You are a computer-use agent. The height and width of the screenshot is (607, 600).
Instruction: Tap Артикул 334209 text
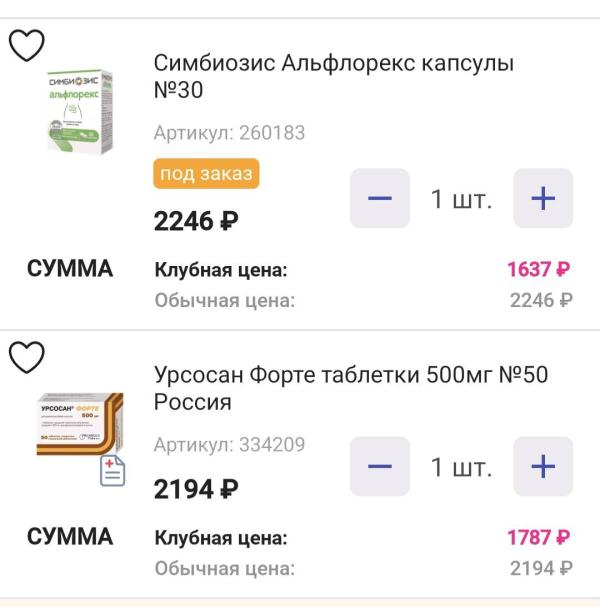(229, 445)
